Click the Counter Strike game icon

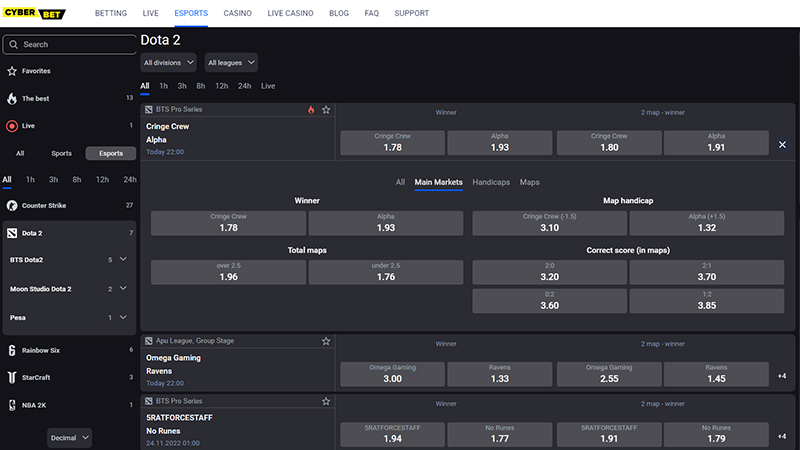click(12, 206)
